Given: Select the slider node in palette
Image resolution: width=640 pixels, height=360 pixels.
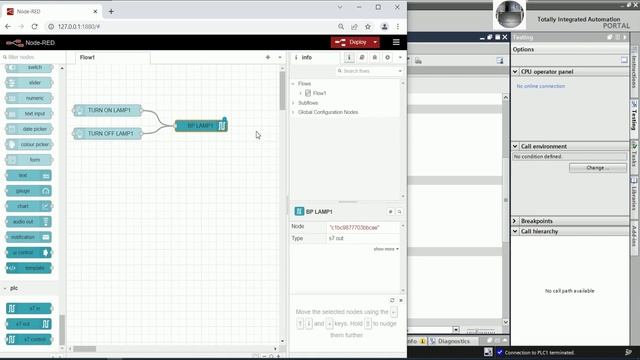Looking at the screenshot, I should [29, 83].
